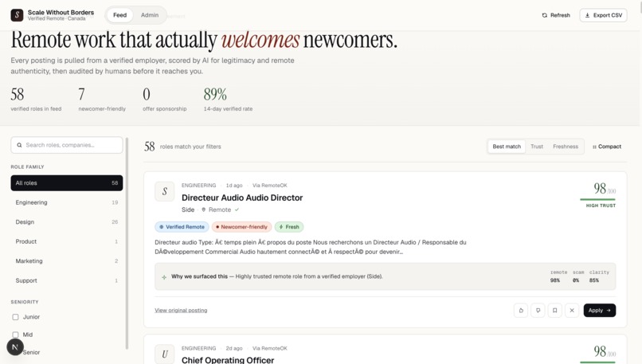Filter by Product role family

pos(67,241)
